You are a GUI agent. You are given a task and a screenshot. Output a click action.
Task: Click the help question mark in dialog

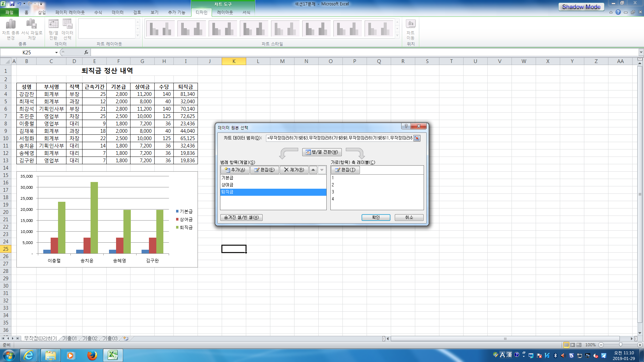pyautogui.click(x=406, y=126)
